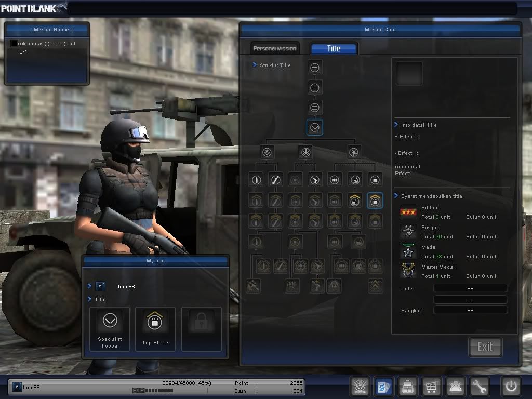The width and height of the screenshot is (532, 399).
Task: Click the Ribbon three-star requirement icon
Action: tap(408, 212)
